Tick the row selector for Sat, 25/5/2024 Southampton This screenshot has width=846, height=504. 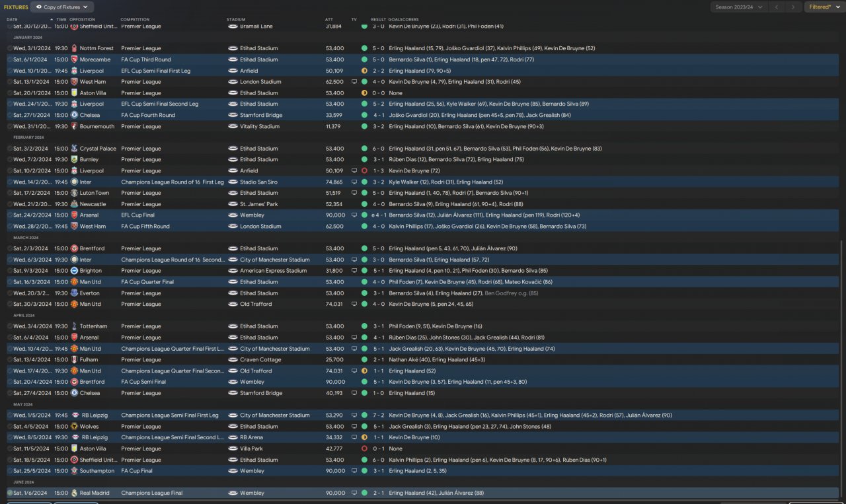click(x=9, y=471)
